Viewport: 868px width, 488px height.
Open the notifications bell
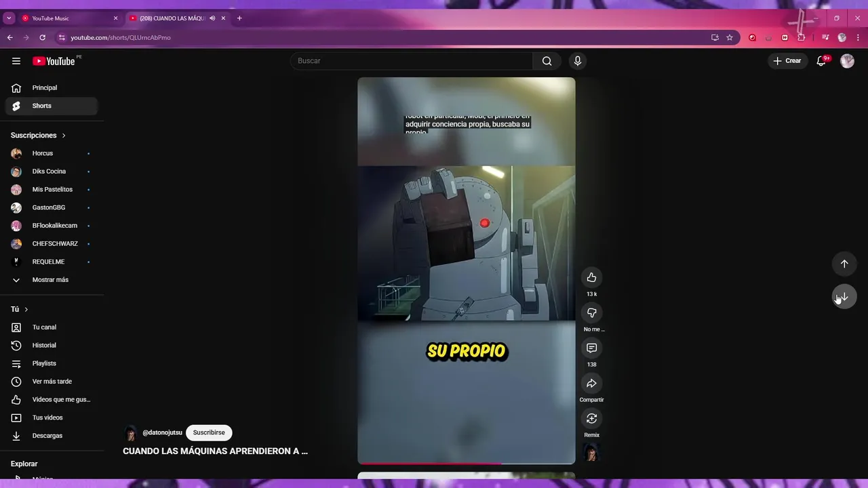(x=821, y=61)
